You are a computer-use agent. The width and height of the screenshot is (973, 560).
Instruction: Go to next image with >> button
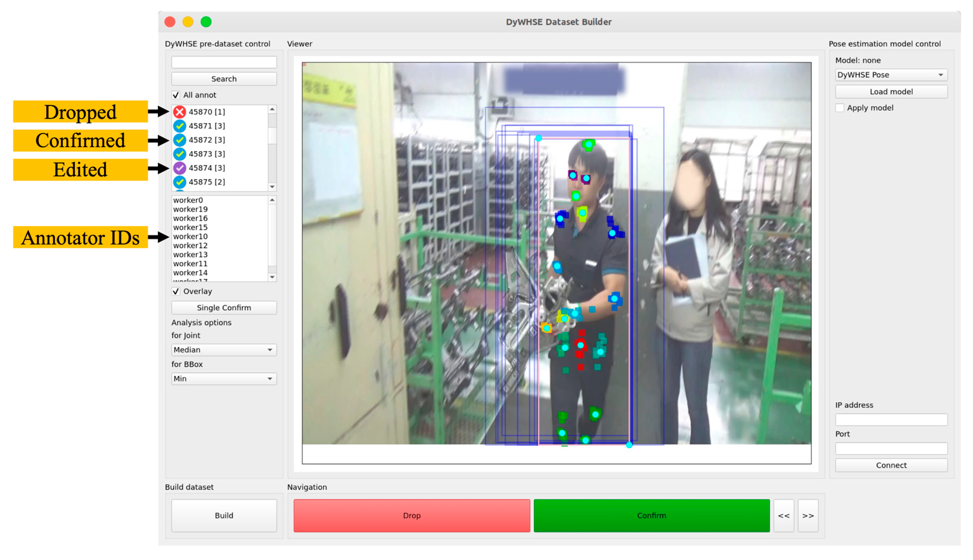pyautogui.click(x=808, y=515)
